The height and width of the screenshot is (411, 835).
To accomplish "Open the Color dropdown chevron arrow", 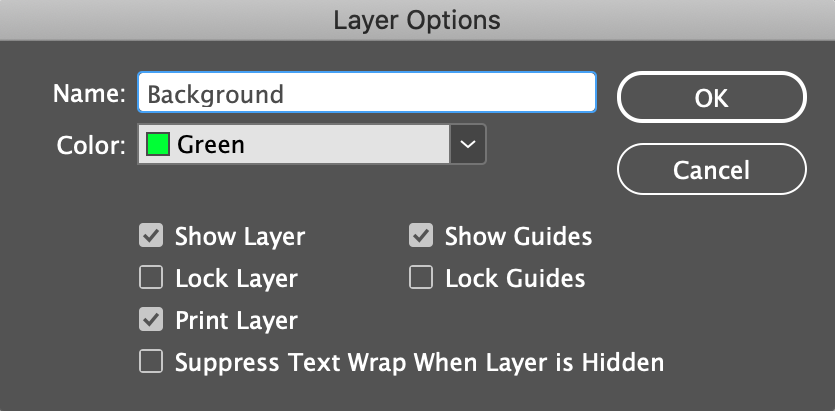I will [x=468, y=144].
